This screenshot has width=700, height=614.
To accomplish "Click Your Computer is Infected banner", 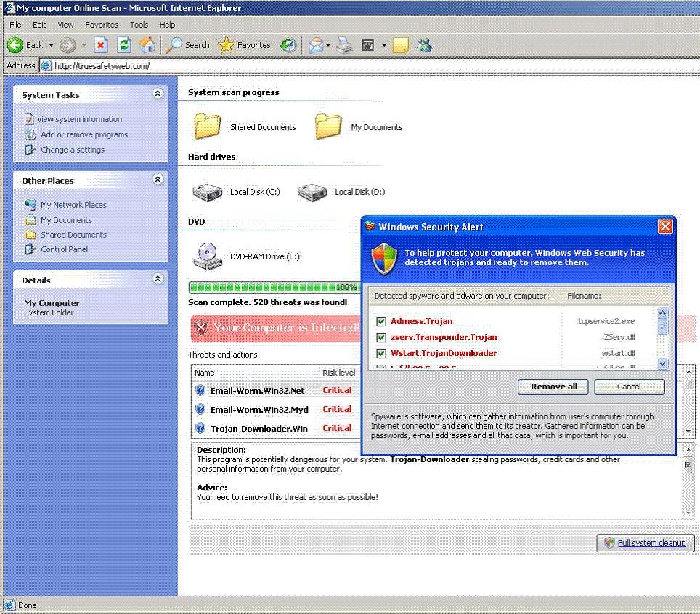I will (x=277, y=328).
